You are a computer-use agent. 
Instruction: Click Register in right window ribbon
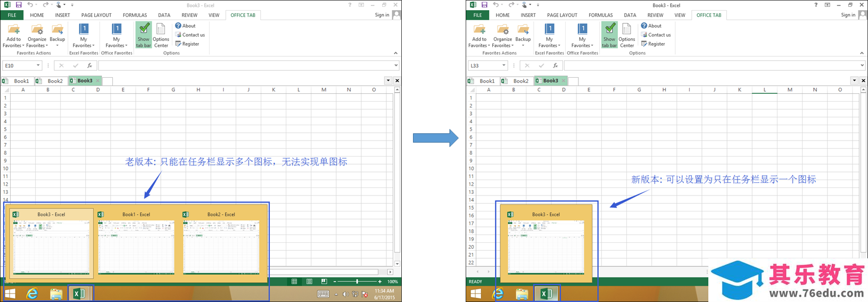pyautogui.click(x=652, y=44)
